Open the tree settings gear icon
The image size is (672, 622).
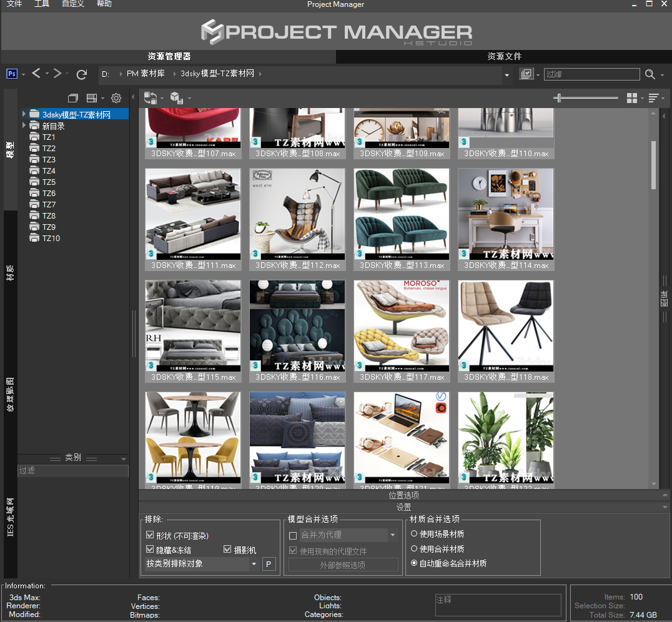coord(116,98)
